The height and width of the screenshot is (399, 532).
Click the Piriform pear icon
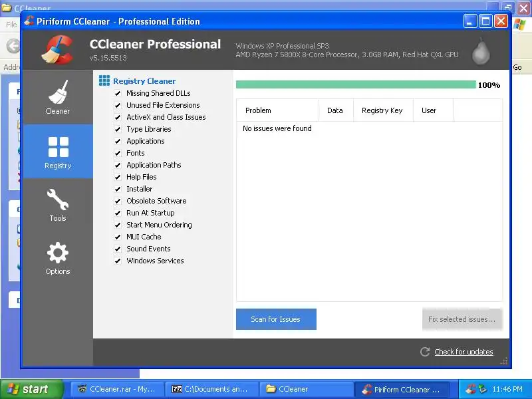coord(481,51)
